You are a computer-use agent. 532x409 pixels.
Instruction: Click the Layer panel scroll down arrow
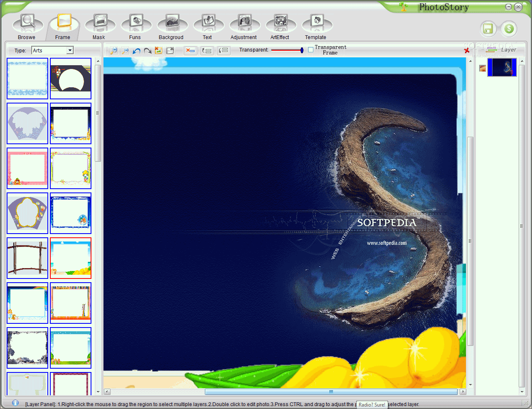(x=522, y=392)
